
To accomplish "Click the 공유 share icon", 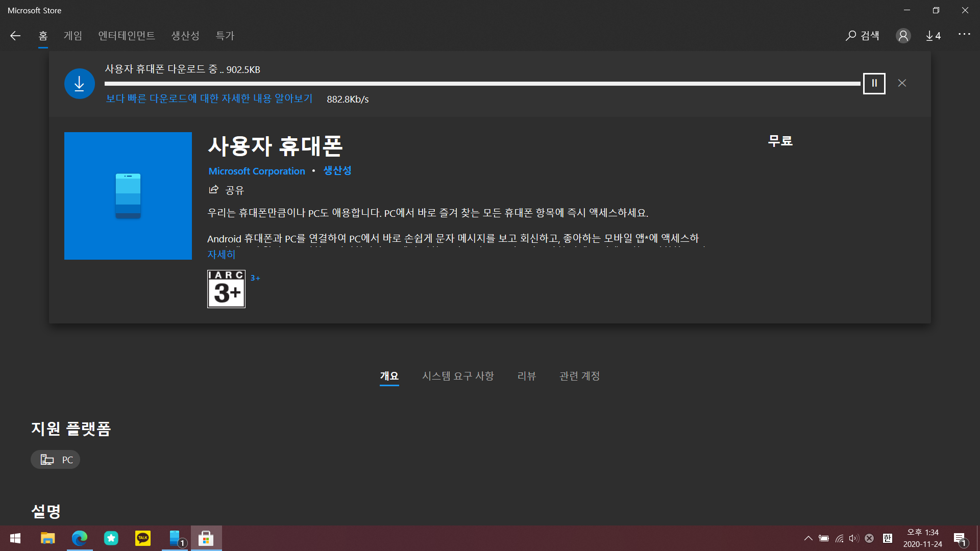I will coord(214,190).
